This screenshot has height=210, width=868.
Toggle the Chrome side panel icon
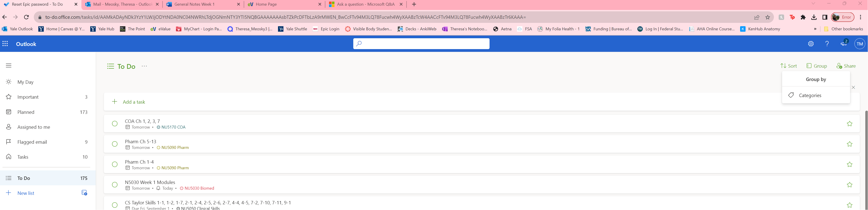click(x=825, y=17)
